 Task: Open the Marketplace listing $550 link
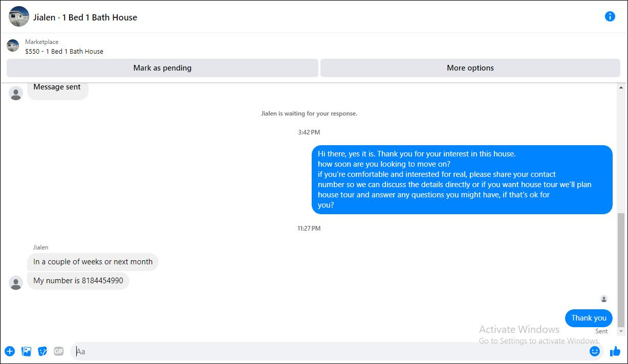(x=64, y=51)
